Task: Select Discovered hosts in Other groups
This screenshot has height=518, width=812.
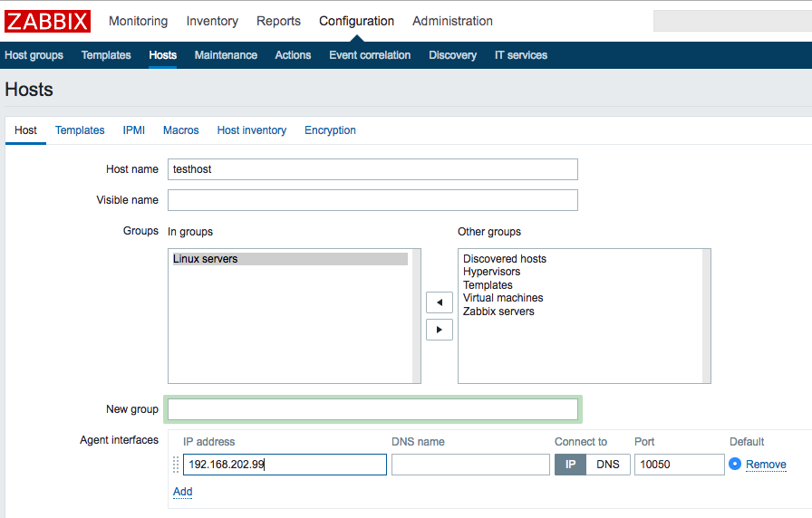Action: pos(505,259)
